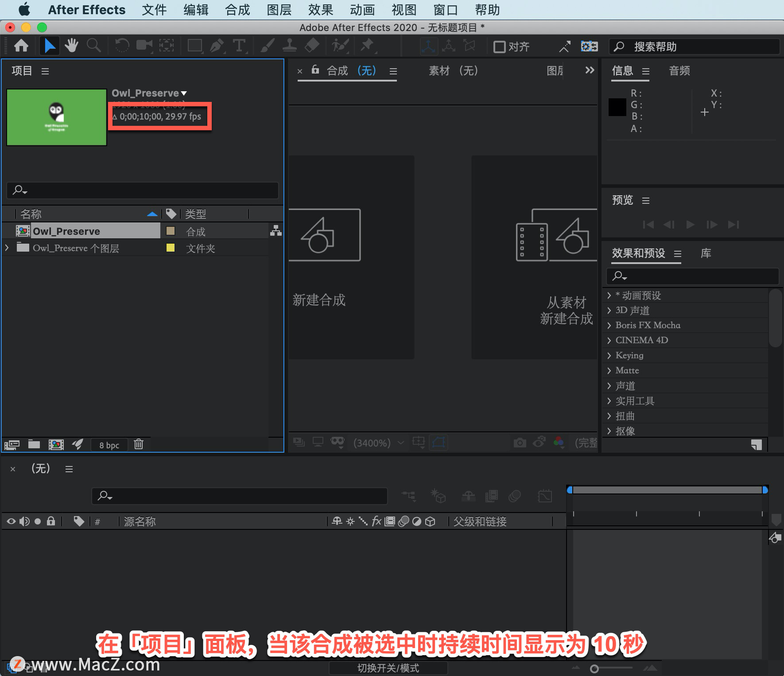Expand the 动画预设 effects category
The image size is (784, 676).
point(609,295)
